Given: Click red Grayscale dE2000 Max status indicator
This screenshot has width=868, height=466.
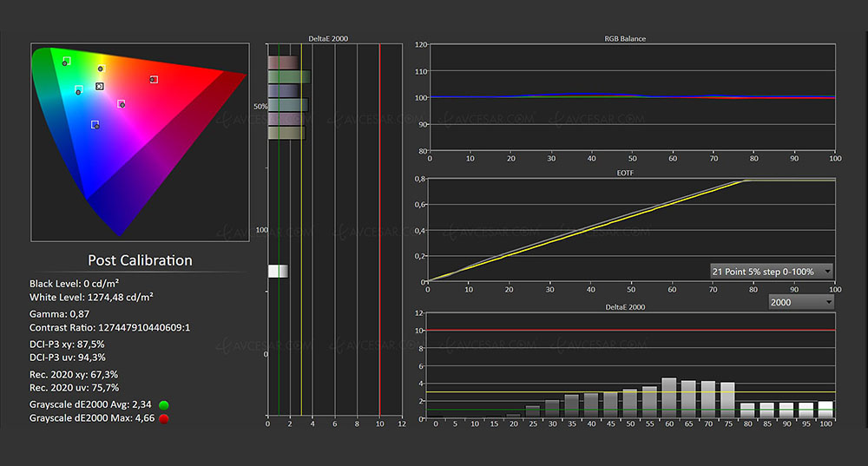Looking at the screenshot, I should click(164, 418).
